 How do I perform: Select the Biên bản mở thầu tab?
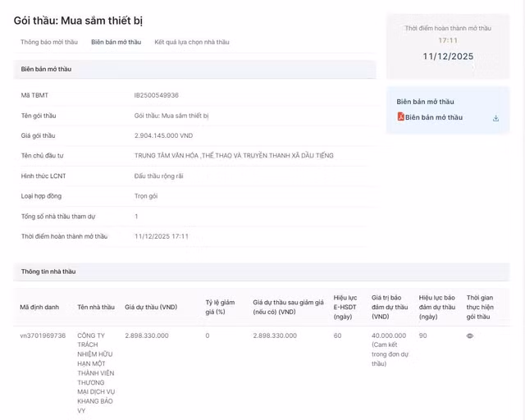click(116, 42)
